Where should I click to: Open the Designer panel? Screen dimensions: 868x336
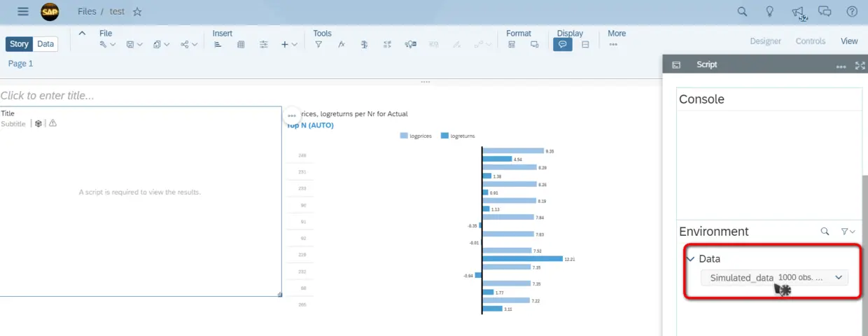765,41
